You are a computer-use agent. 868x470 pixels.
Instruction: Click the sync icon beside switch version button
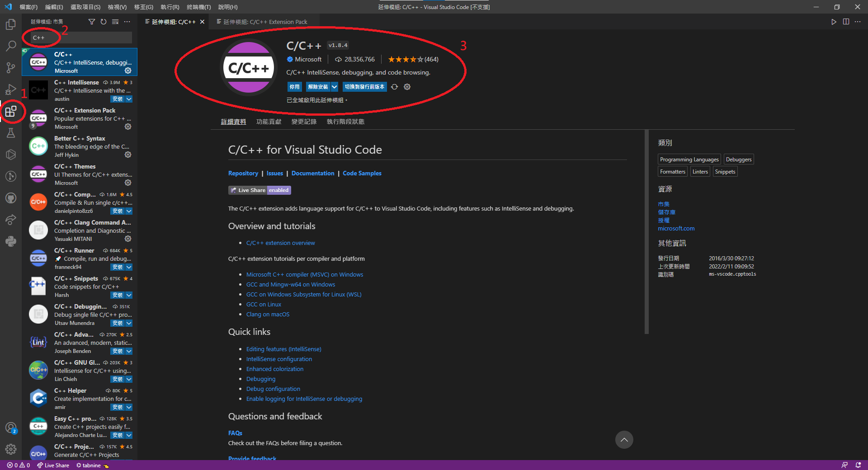click(x=394, y=87)
